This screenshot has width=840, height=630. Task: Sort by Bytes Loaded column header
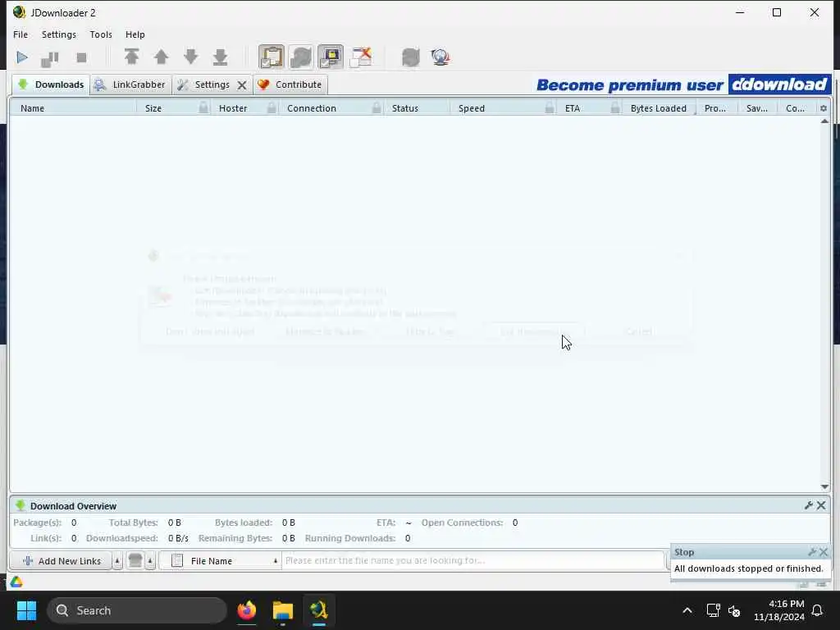(659, 108)
